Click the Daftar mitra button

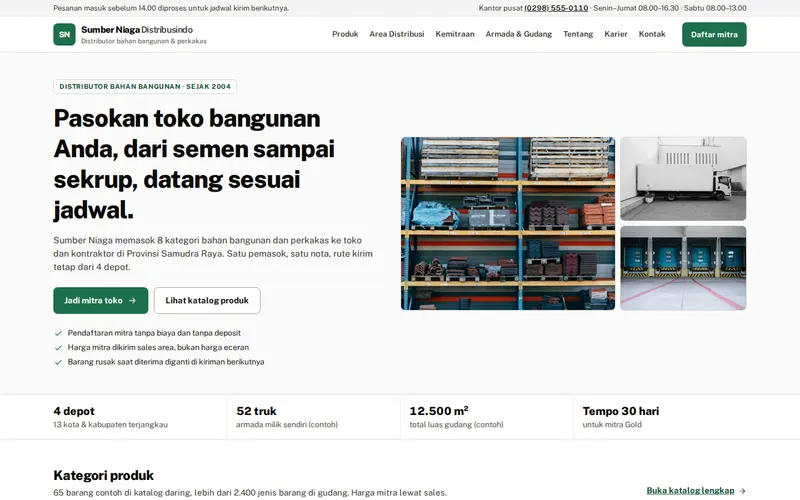[x=714, y=34]
